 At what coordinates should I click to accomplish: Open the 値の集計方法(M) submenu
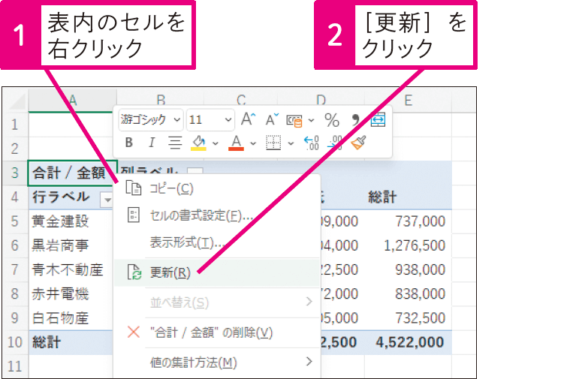coord(217,362)
